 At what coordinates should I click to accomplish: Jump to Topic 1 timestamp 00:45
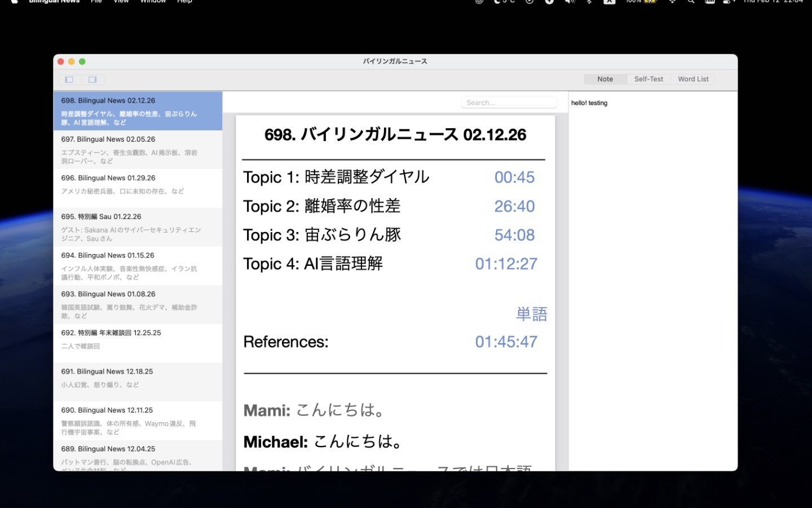[x=514, y=177]
